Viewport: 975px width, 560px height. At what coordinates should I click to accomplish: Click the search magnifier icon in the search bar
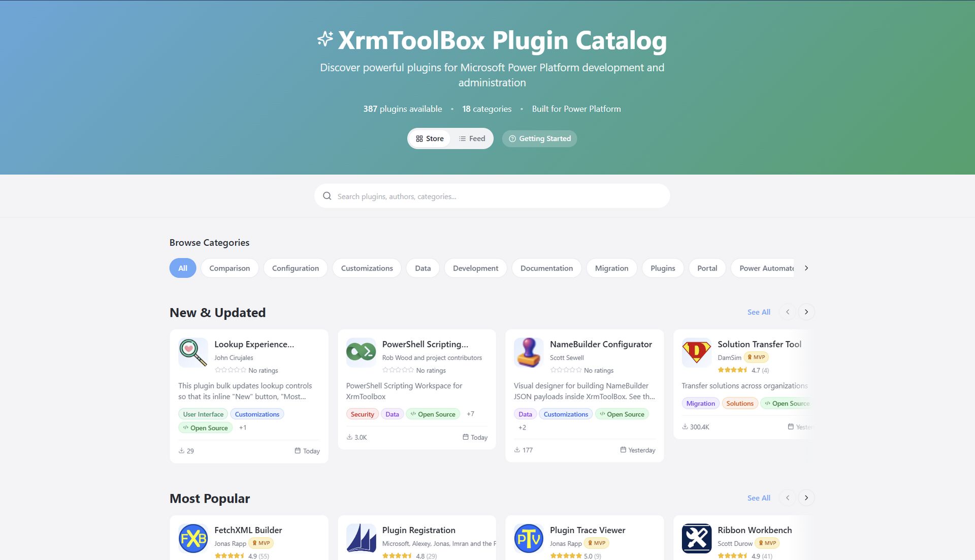point(327,195)
